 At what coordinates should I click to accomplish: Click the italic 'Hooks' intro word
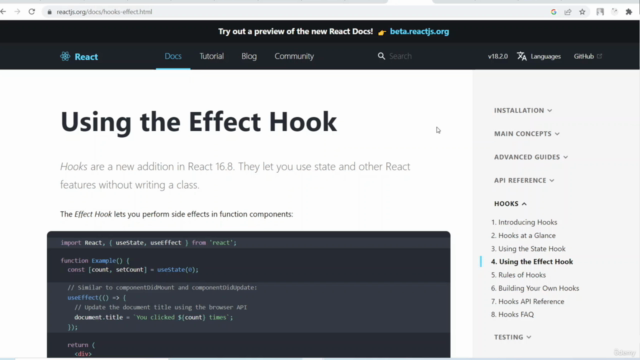coord(73,167)
